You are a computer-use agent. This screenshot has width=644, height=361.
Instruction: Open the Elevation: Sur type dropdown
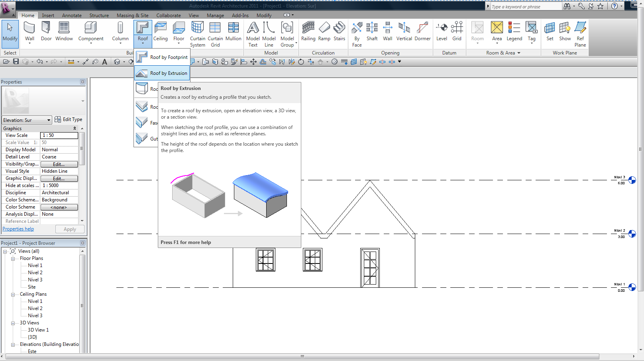(x=27, y=120)
